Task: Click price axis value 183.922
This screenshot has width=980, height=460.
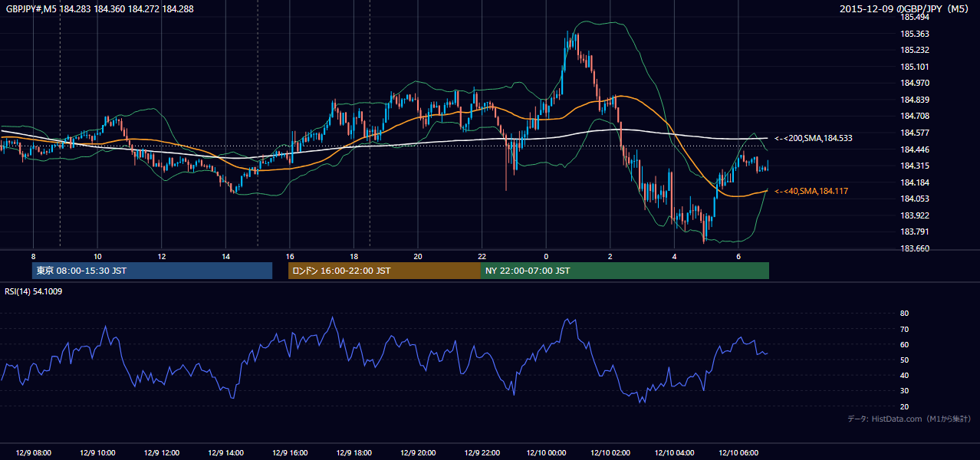Action: (916, 215)
